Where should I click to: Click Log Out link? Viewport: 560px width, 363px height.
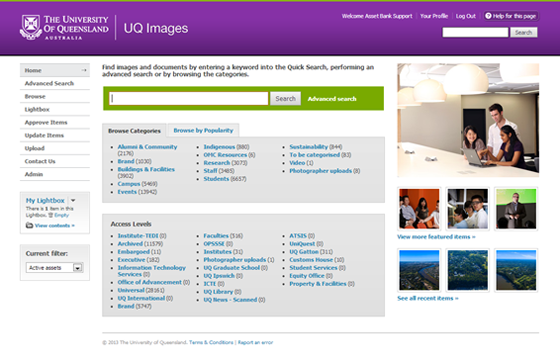[466, 16]
